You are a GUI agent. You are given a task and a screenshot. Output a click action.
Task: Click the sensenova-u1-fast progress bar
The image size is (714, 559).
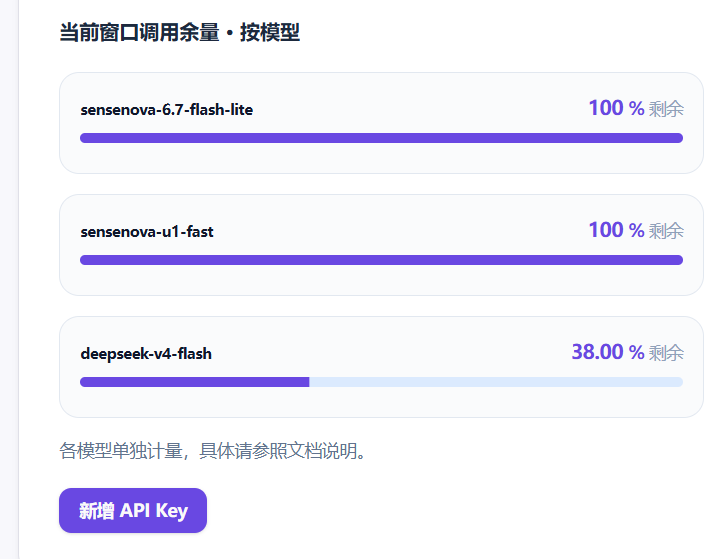382,260
